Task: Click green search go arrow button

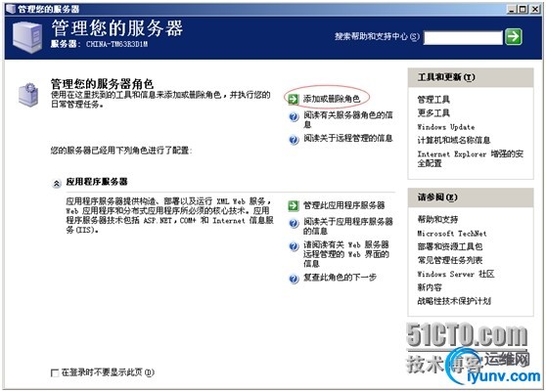Action: (514, 36)
